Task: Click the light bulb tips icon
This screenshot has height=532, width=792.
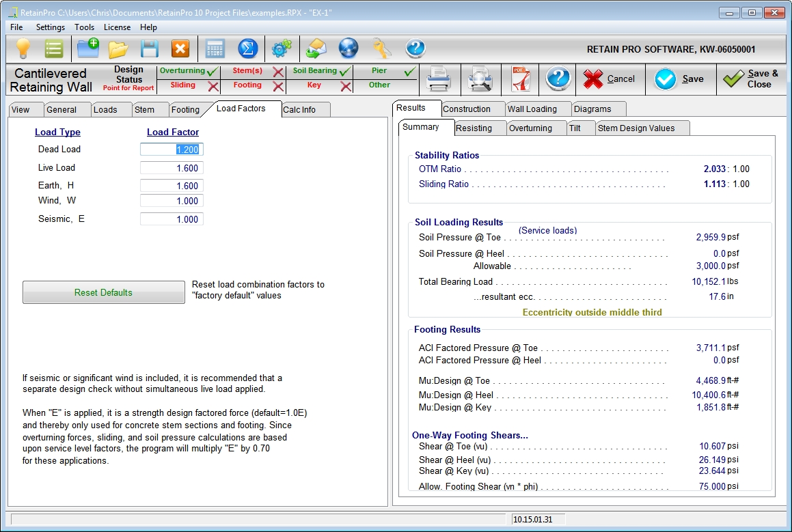Action: point(23,48)
